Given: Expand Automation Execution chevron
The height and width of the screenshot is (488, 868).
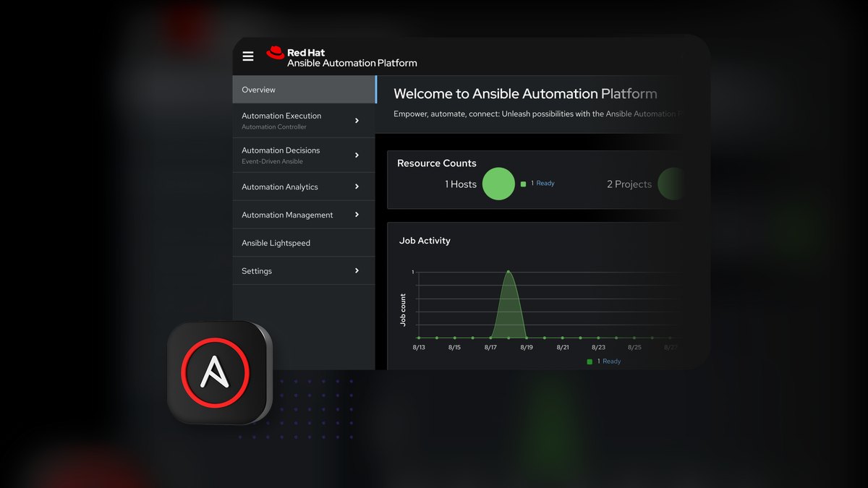Looking at the screenshot, I should pos(357,121).
